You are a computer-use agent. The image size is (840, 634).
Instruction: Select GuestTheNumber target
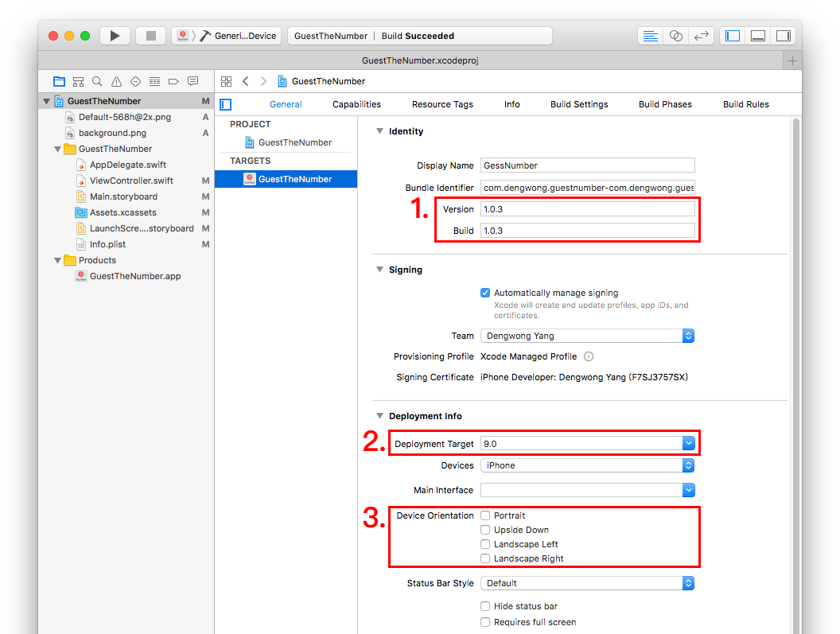click(286, 179)
